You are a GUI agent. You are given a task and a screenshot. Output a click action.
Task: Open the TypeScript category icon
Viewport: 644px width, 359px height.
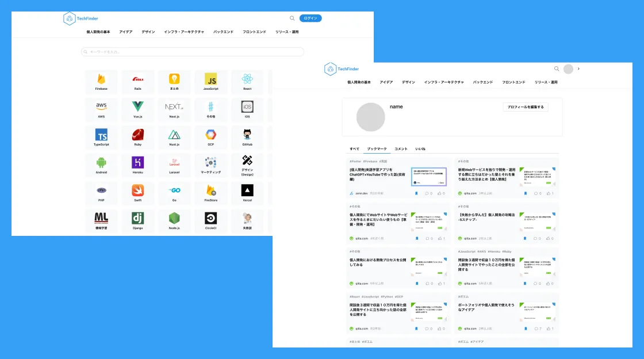point(101,137)
